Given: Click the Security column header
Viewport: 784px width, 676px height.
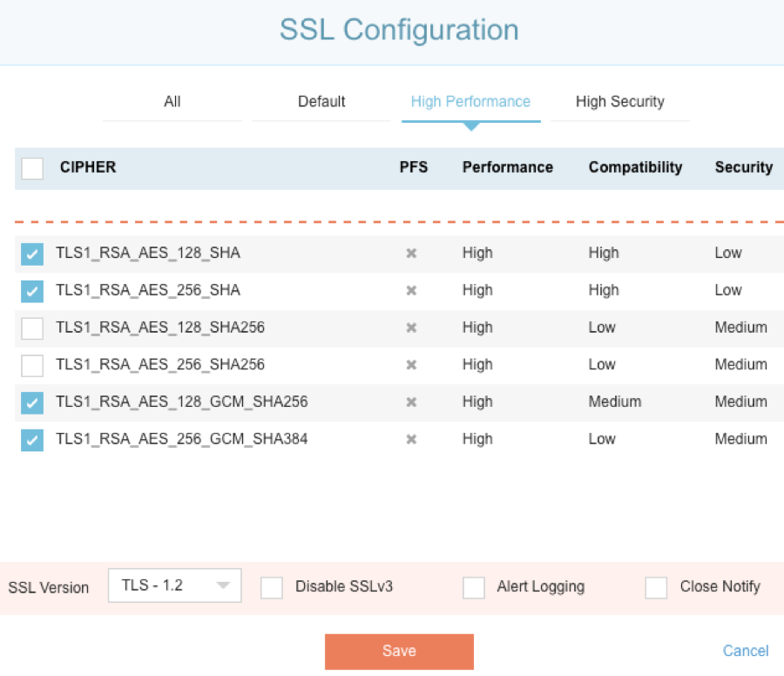Looking at the screenshot, I should point(743,167).
